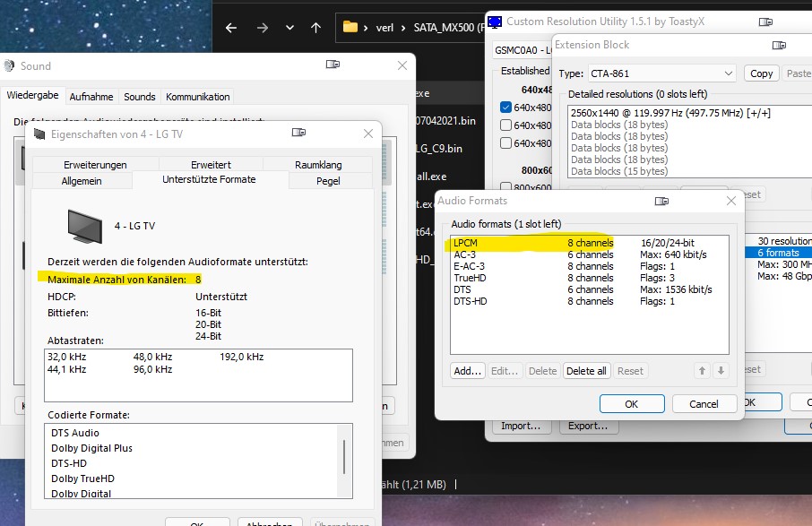Click the snap icon in the Sound window title bar
This screenshot has height=526, width=812.
point(333,65)
